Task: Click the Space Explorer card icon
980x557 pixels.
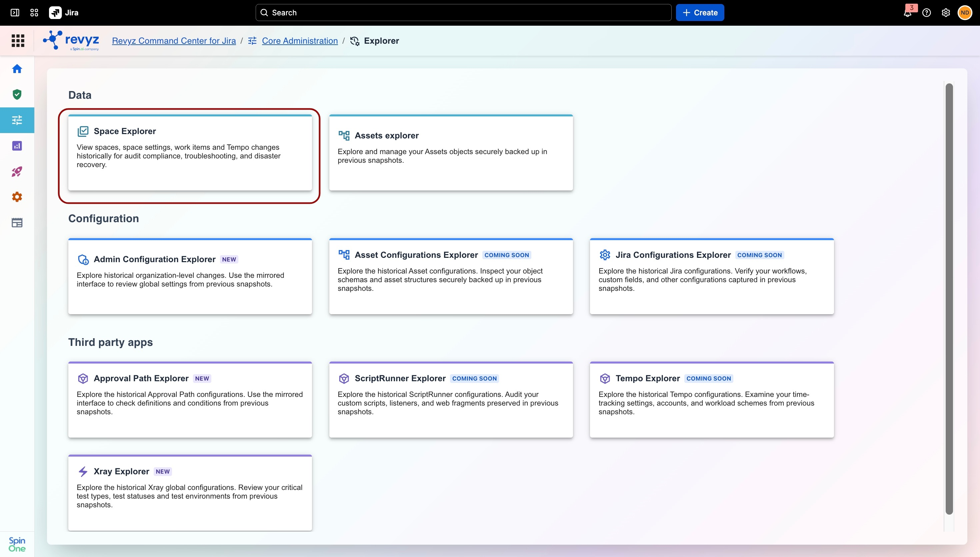Action: pyautogui.click(x=83, y=131)
